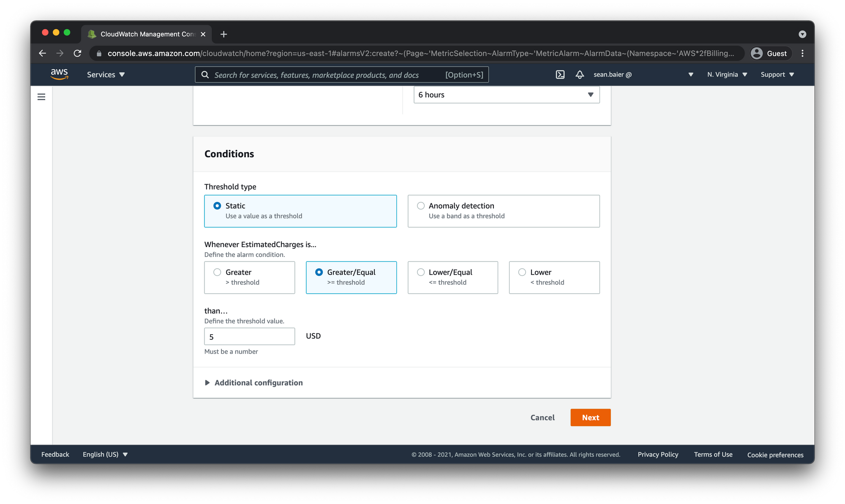Image resolution: width=845 pixels, height=504 pixels.
Task: Click the Cancel button
Action: (x=542, y=417)
